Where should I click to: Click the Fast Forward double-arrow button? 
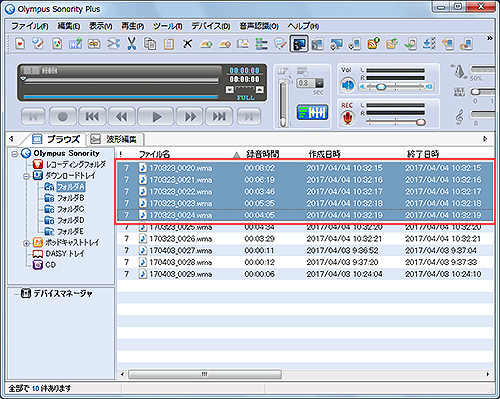coord(190,117)
